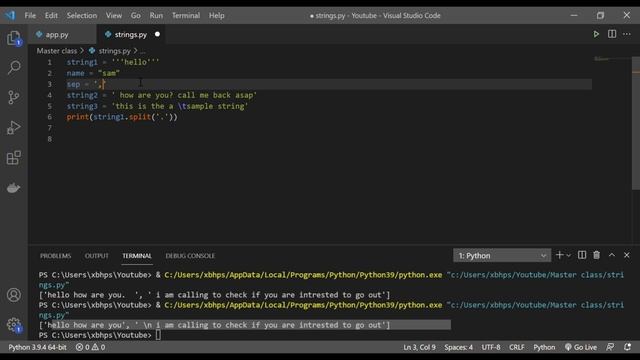Image resolution: width=640 pixels, height=360 pixels.
Task: Click the unsaved dot on strings.py tab
Action: 157,34
